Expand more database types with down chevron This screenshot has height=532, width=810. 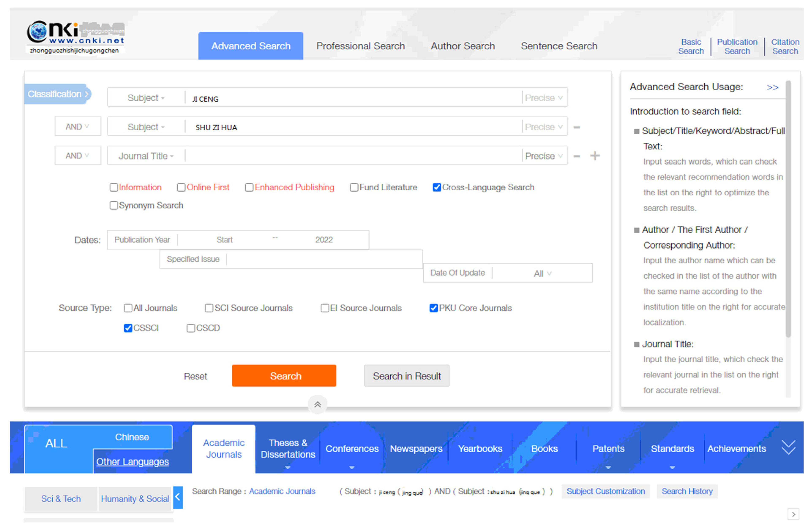788,448
